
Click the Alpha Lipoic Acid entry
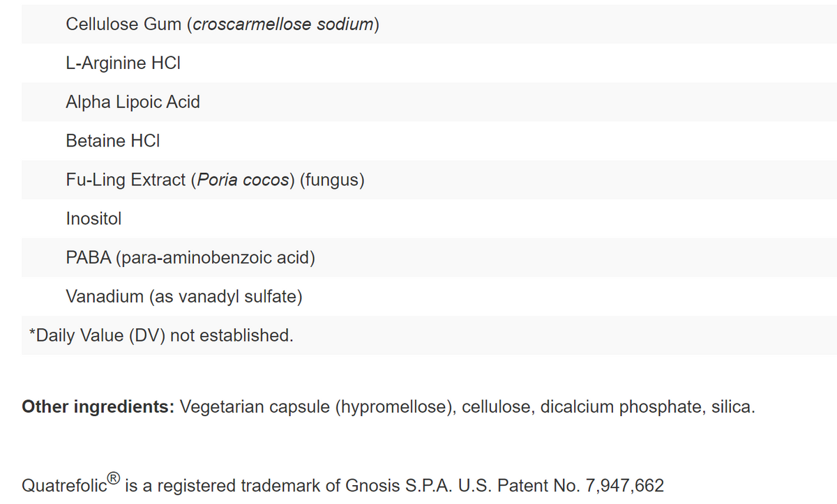(133, 102)
